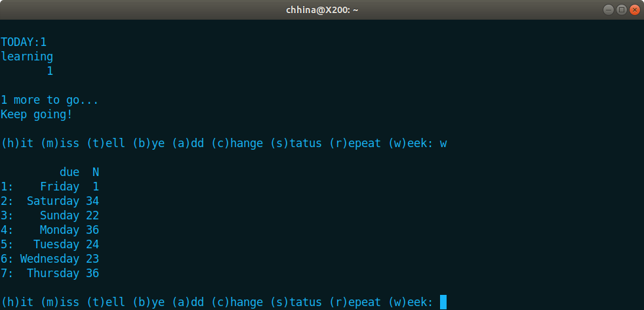Select the Tuesday row showing 24
Image resolution: width=644 pixels, height=310 pixels.
point(50,244)
